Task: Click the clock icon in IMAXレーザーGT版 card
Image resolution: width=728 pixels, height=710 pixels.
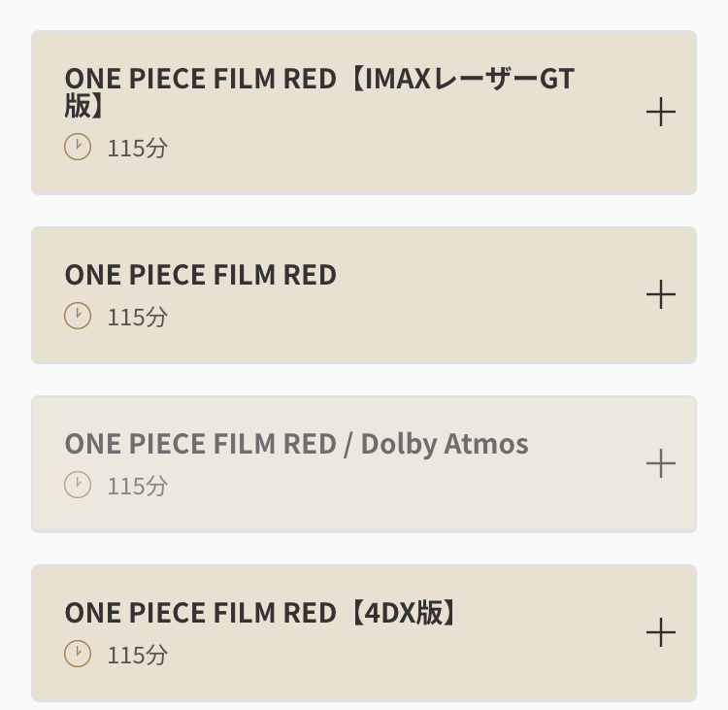Action: click(78, 147)
